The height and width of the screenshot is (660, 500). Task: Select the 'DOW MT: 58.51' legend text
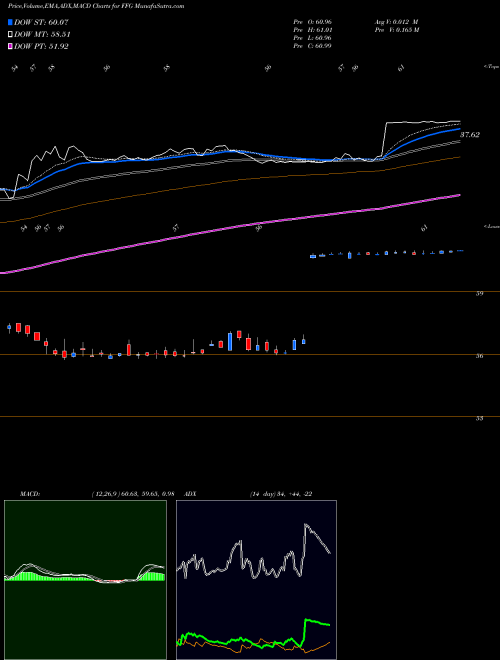[42, 35]
